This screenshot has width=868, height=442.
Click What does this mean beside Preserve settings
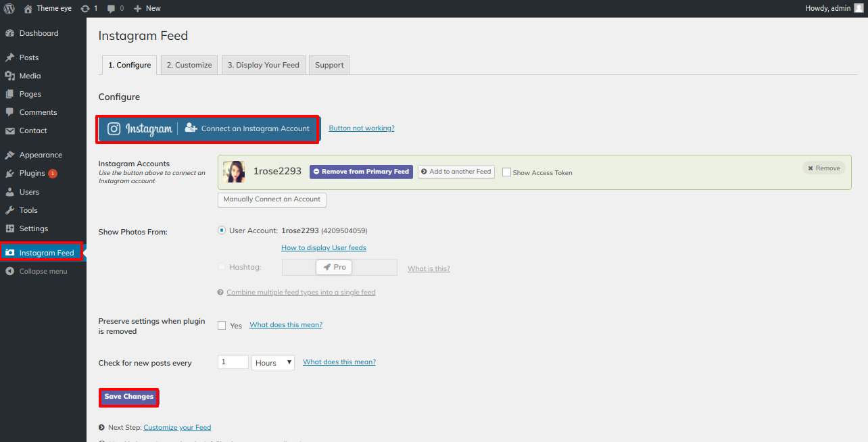click(x=286, y=325)
